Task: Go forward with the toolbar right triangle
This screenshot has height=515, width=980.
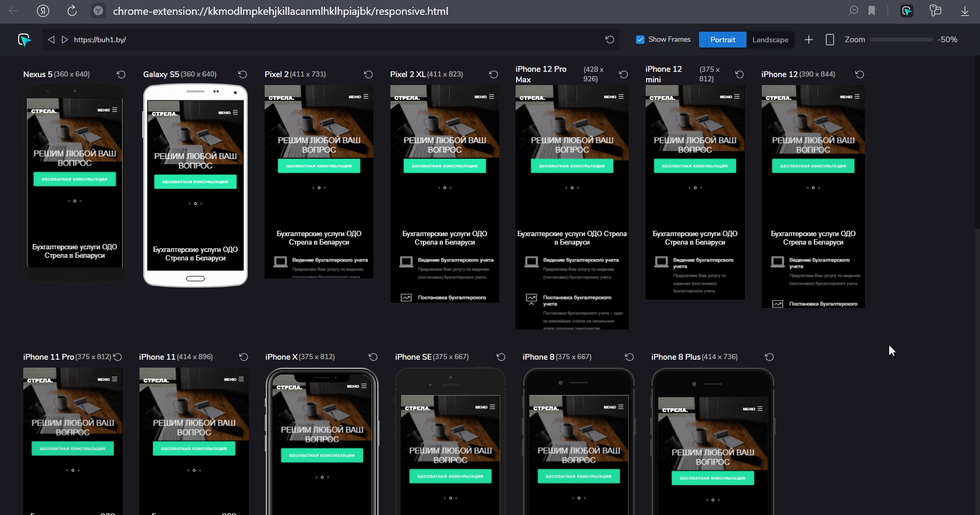Action: coord(64,40)
